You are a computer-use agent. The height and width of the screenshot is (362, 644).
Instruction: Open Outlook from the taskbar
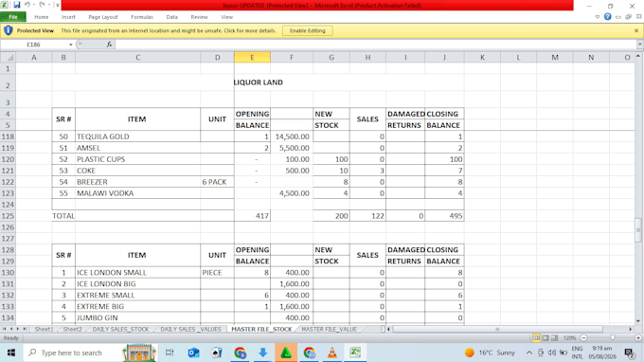(x=193, y=353)
